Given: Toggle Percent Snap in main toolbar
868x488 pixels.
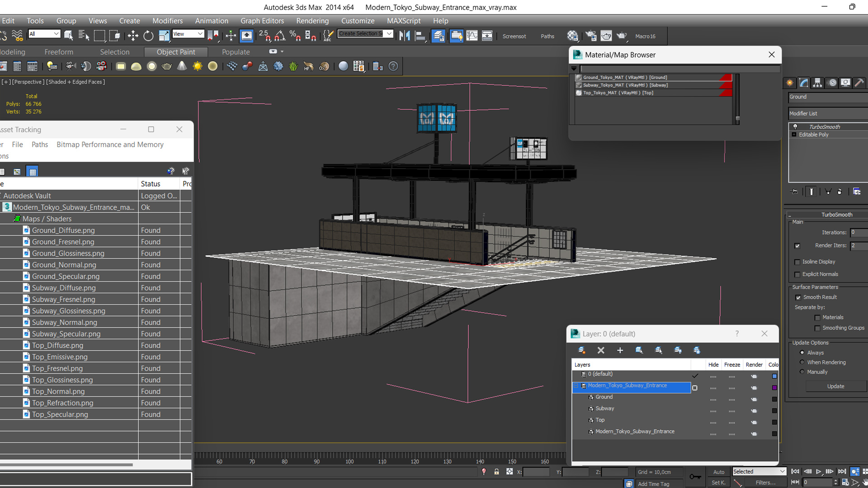Looking at the screenshot, I should point(295,36).
